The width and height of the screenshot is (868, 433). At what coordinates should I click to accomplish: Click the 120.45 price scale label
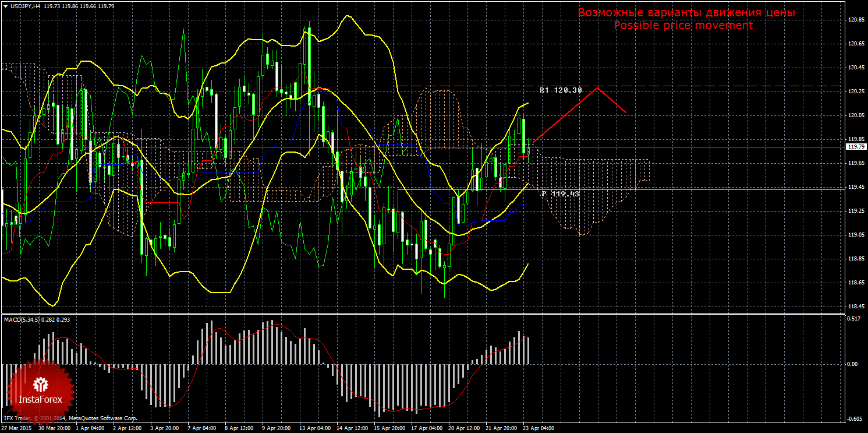coord(855,68)
